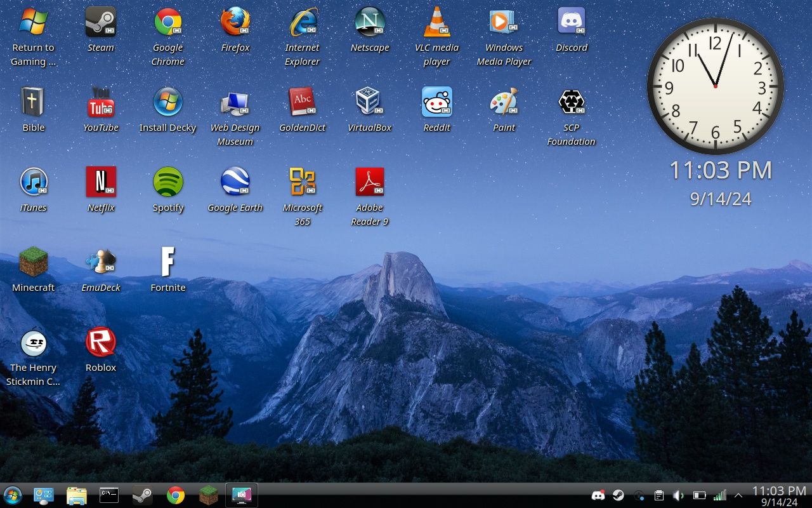Open the clipboard tray icon

659,495
